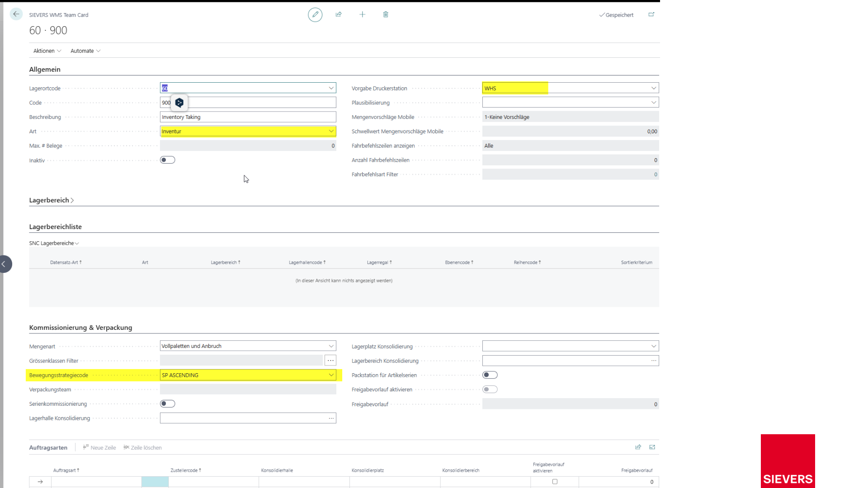Open the Mengenart dropdown

(x=331, y=346)
